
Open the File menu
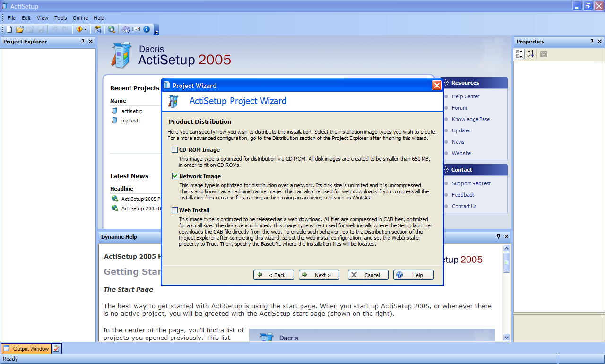click(x=12, y=18)
